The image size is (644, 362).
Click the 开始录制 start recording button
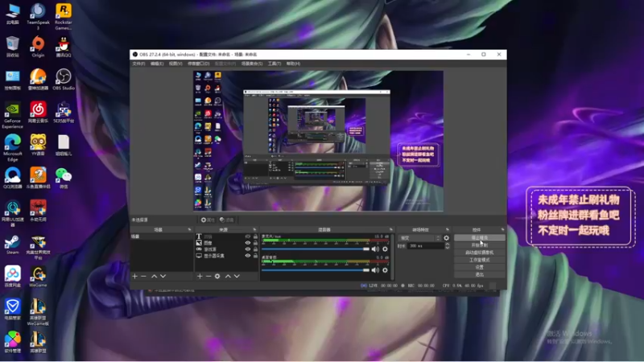point(479,245)
